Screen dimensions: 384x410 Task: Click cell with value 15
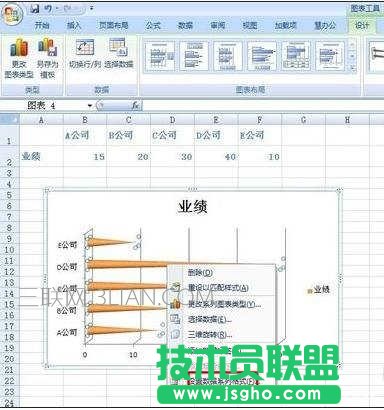coord(85,157)
